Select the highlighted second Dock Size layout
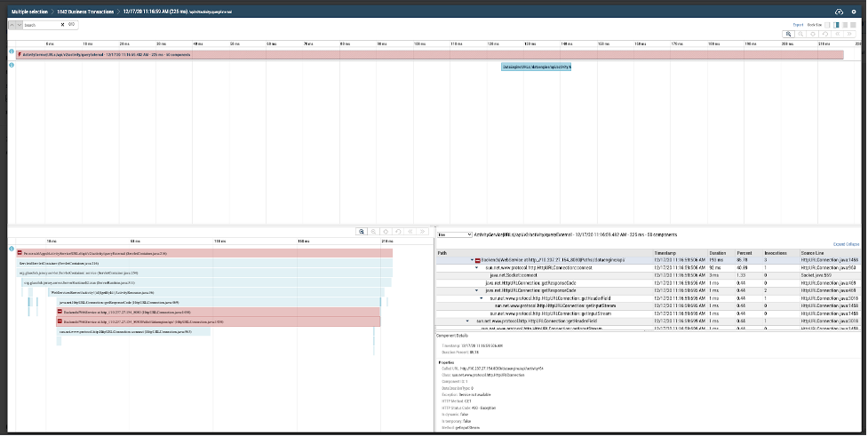The image size is (868, 436). (x=836, y=25)
